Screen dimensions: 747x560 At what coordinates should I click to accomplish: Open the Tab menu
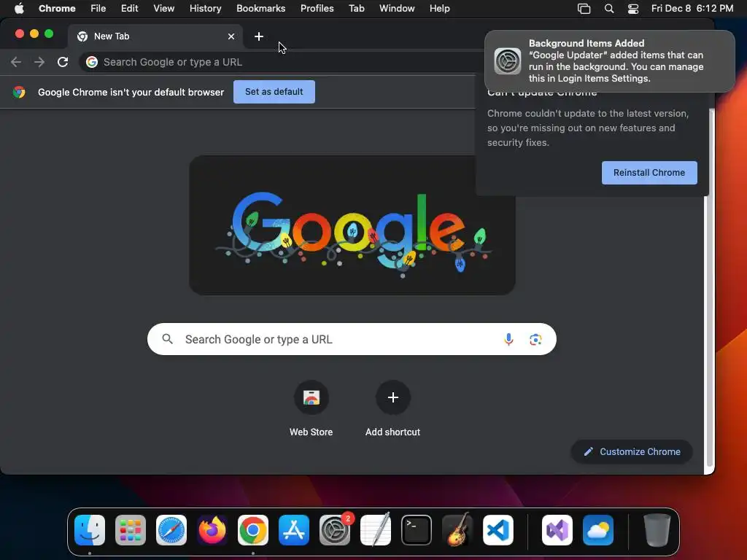pyautogui.click(x=356, y=9)
